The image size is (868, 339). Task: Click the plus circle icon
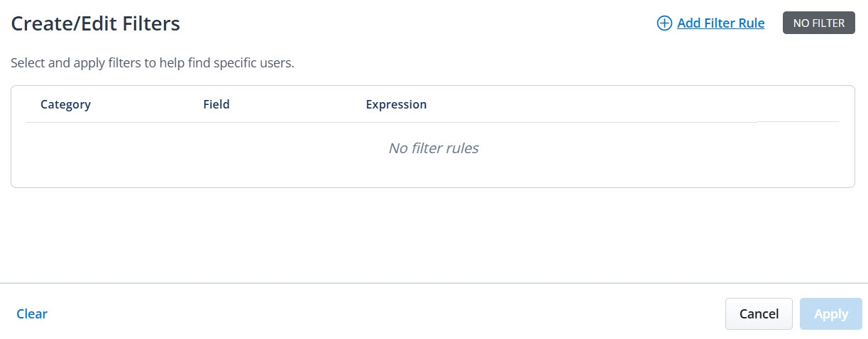pyautogui.click(x=664, y=23)
